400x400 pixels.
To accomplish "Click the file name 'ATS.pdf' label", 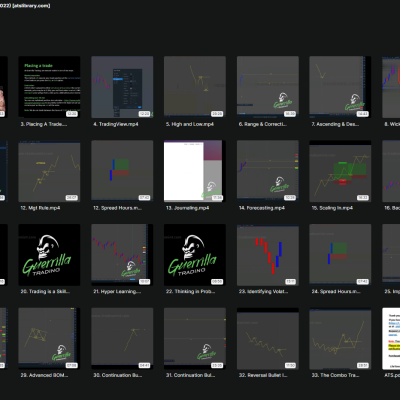I will [x=392, y=375].
